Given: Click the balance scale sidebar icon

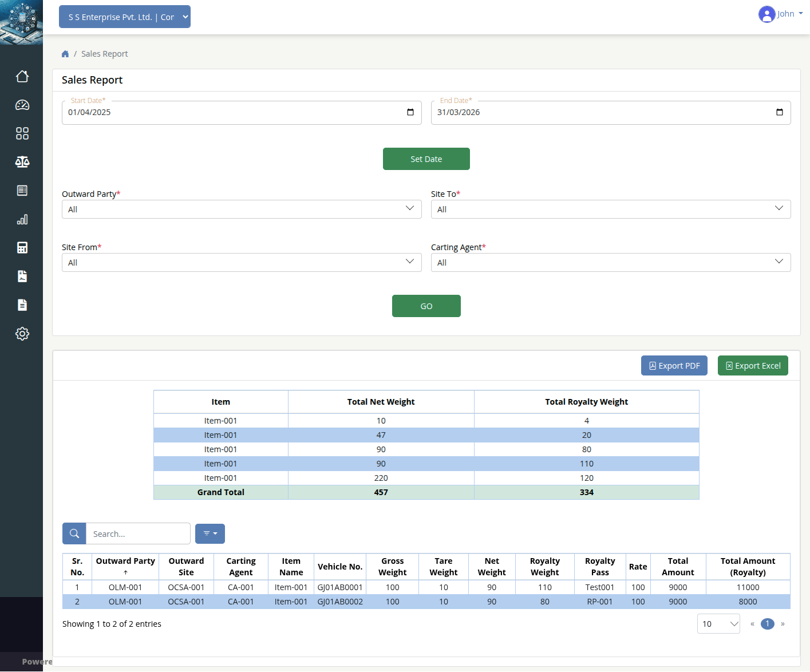Looking at the screenshot, I should (22, 162).
